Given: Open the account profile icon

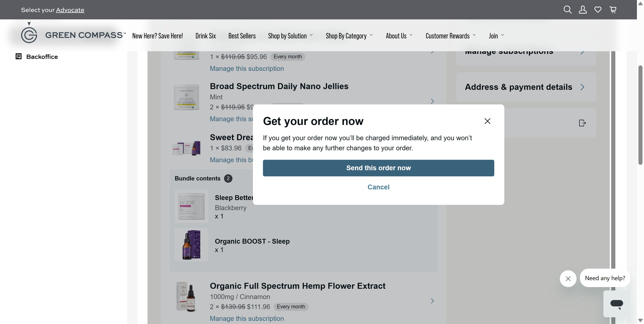Looking at the screenshot, I should 583,10.
